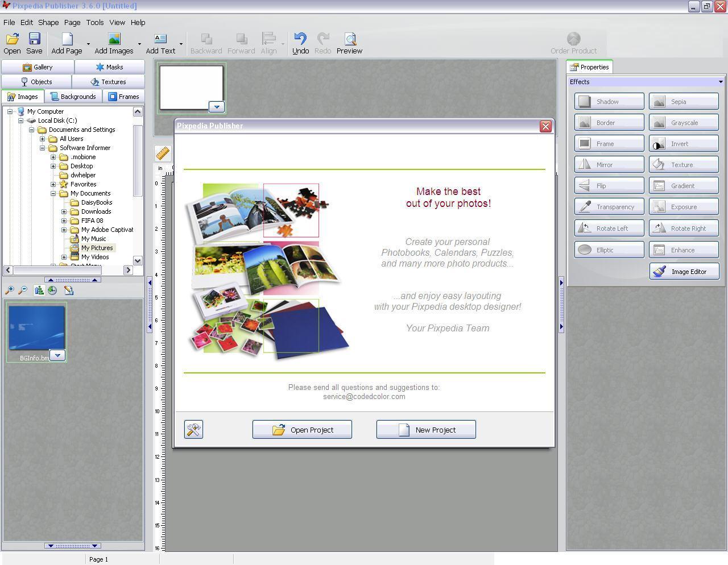Apply the Grayscale effect
728x565 pixels.
(x=684, y=123)
